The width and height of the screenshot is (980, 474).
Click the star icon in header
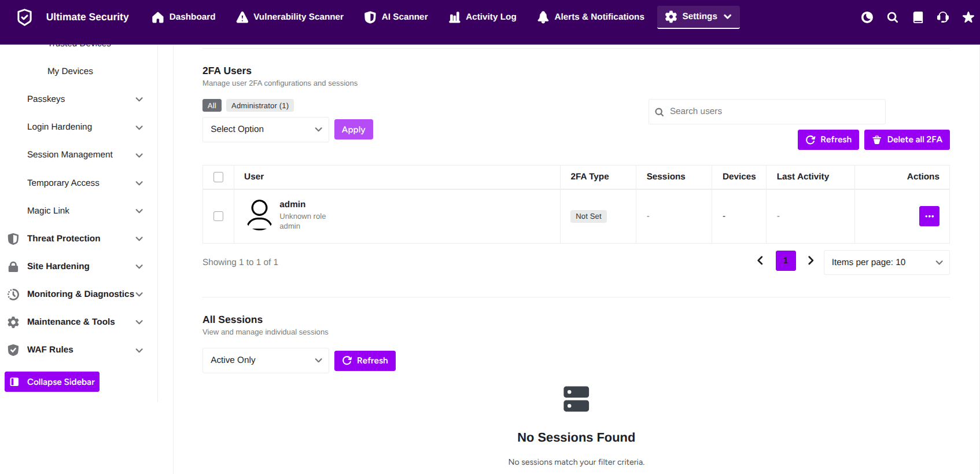pos(968,17)
